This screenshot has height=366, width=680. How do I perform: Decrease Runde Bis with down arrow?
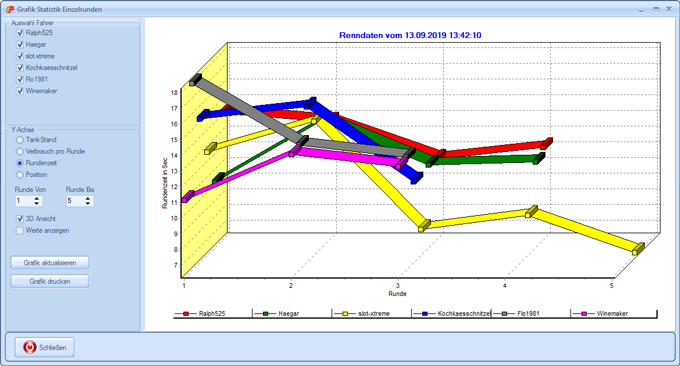tap(88, 203)
